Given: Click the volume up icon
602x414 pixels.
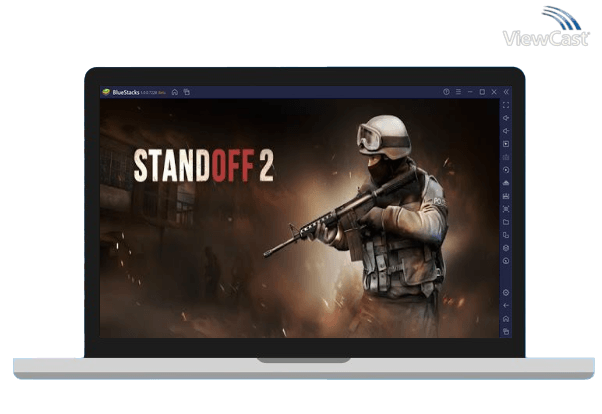Looking at the screenshot, I should (x=506, y=118).
